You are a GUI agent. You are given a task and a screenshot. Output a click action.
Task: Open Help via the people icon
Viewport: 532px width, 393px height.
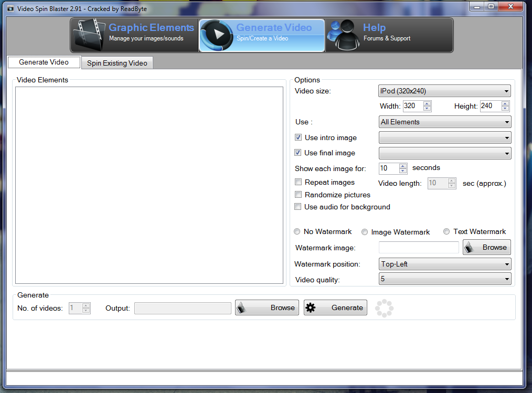coord(343,35)
